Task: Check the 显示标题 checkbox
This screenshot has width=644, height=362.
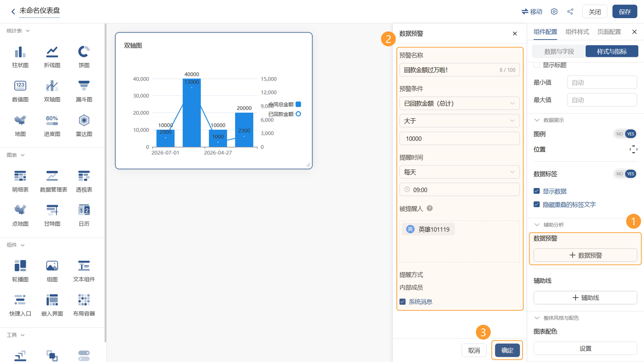Action: [x=536, y=65]
